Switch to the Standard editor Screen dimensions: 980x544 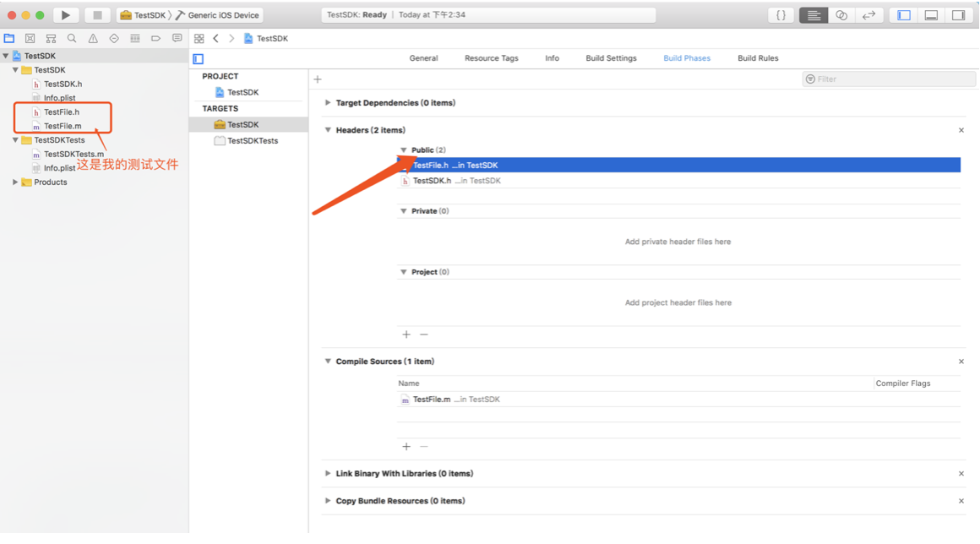click(813, 15)
